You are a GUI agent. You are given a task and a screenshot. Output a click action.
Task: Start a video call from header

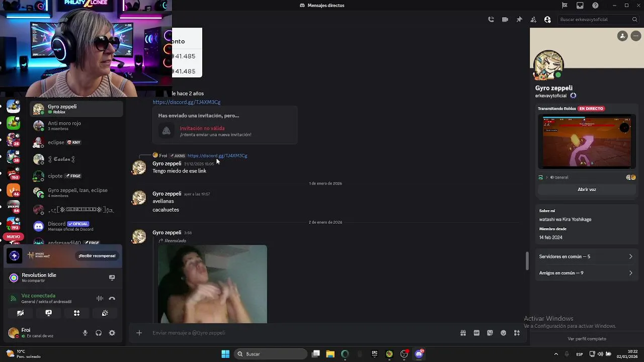click(505, 20)
